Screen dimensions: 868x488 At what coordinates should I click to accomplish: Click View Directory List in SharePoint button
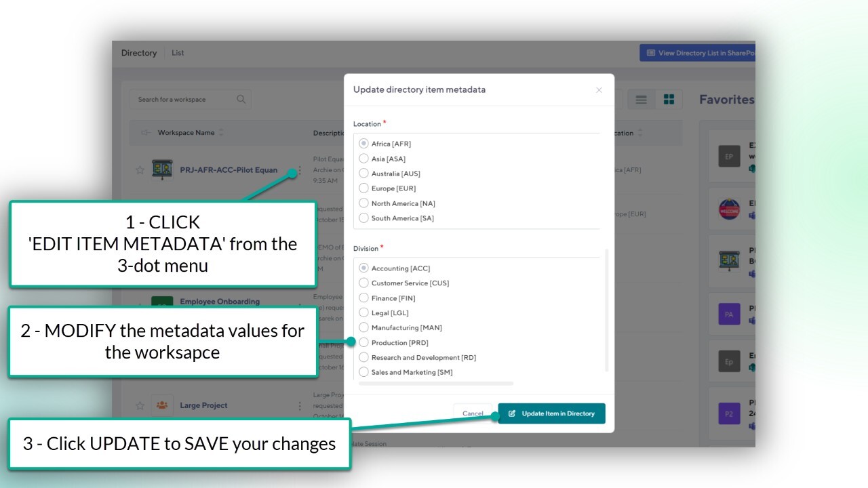[x=697, y=53]
